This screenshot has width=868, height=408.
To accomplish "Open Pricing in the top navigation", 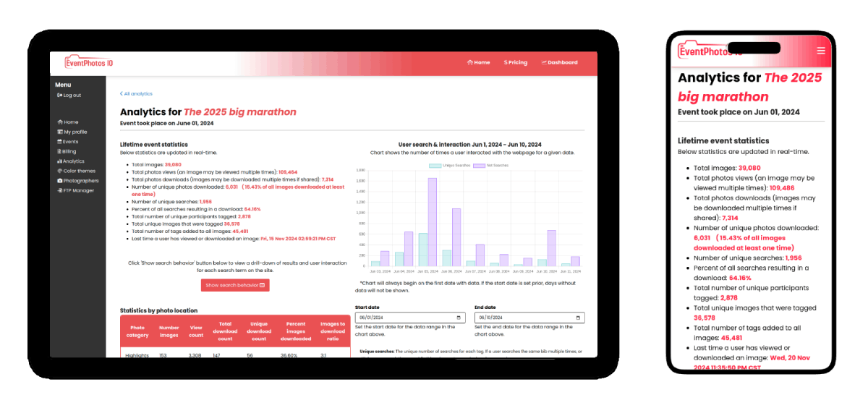I will coord(516,62).
